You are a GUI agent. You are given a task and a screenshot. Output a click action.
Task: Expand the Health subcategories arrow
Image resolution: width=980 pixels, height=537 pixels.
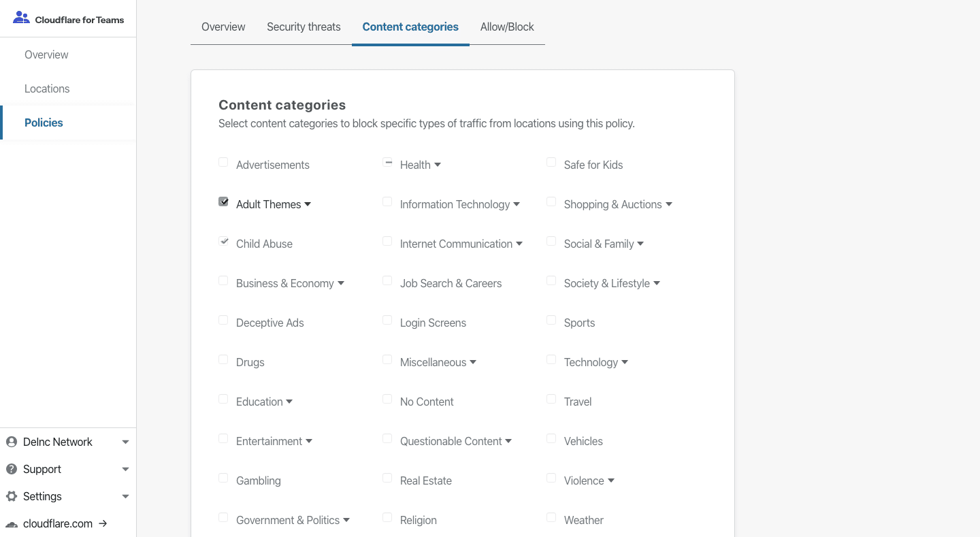tap(438, 165)
